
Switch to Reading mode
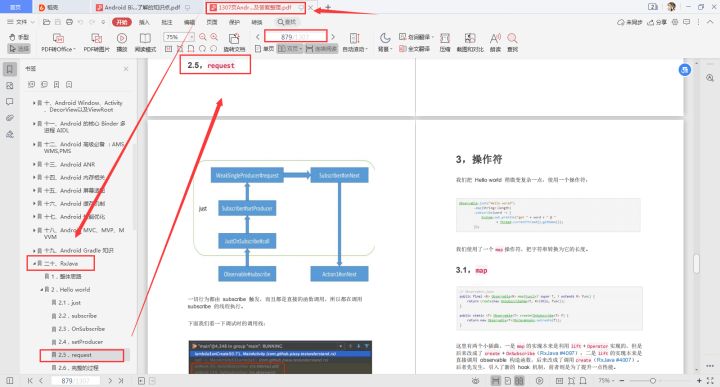point(145,42)
